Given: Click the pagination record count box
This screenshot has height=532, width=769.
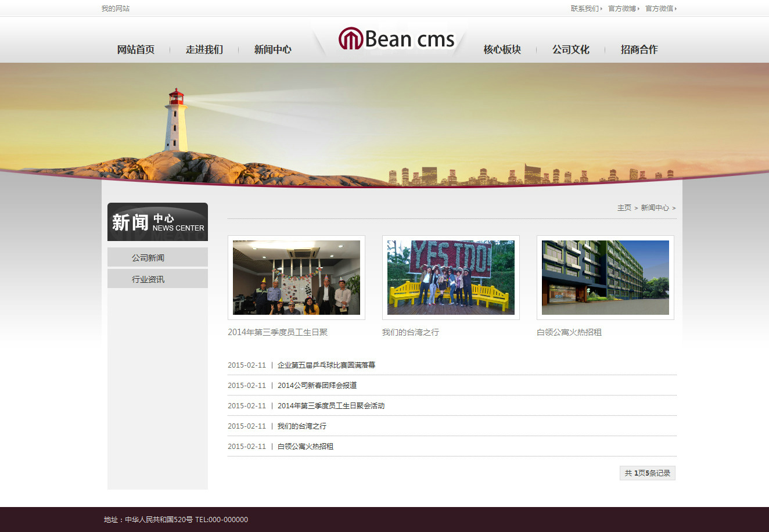Looking at the screenshot, I should tap(647, 473).
